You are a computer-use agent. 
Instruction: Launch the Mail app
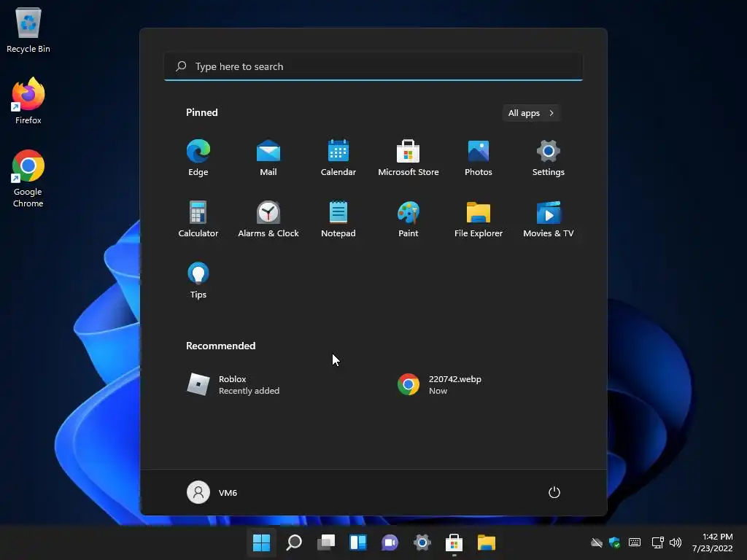click(x=268, y=158)
